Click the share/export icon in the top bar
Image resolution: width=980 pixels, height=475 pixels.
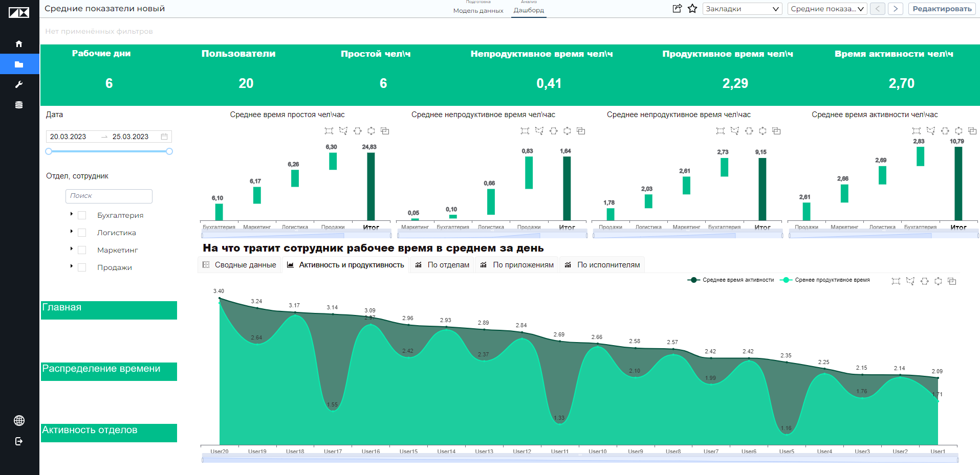coord(677,9)
